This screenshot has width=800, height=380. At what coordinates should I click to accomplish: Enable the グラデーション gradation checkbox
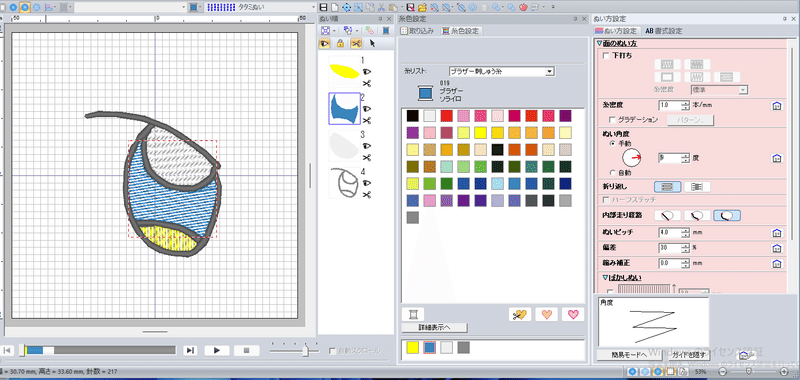point(613,120)
